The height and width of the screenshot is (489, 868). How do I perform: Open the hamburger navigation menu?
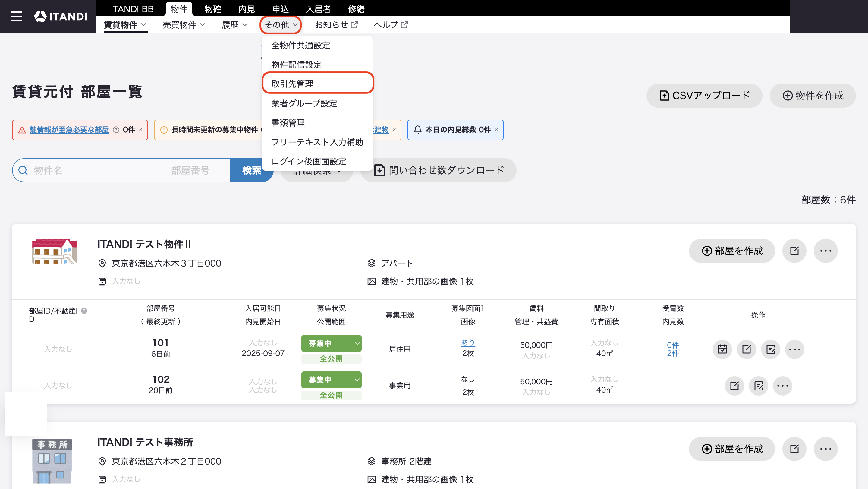(x=17, y=16)
